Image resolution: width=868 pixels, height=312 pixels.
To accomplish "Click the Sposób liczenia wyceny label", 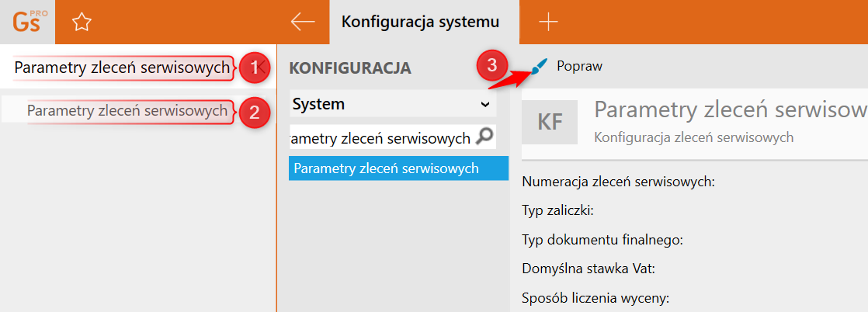I will (595, 298).
